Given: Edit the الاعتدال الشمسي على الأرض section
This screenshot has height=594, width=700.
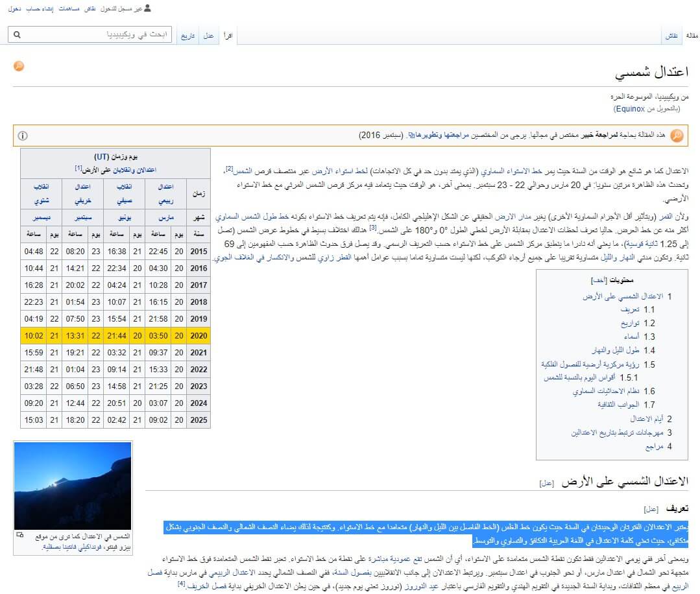Looking at the screenshot, I should click(x=546, y=483).
